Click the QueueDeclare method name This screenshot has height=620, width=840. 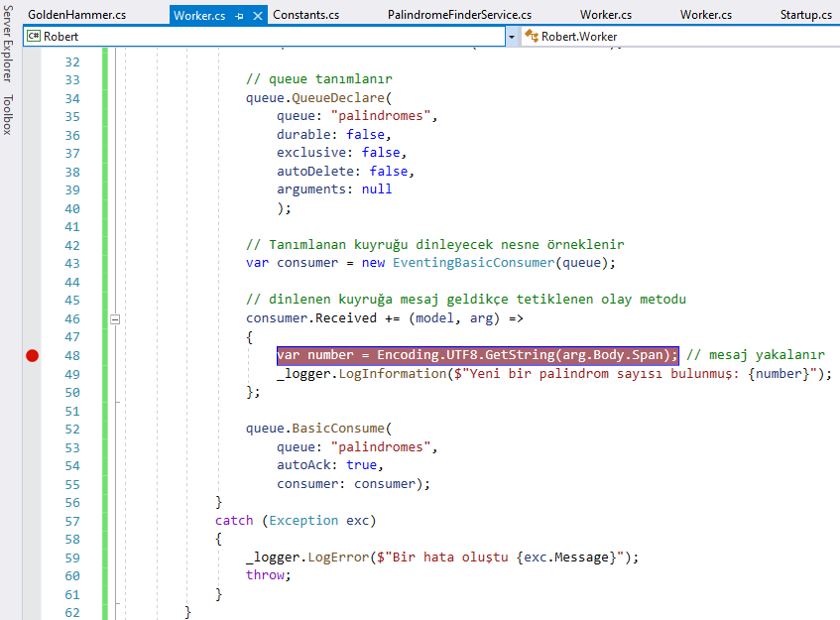point(341,98)
